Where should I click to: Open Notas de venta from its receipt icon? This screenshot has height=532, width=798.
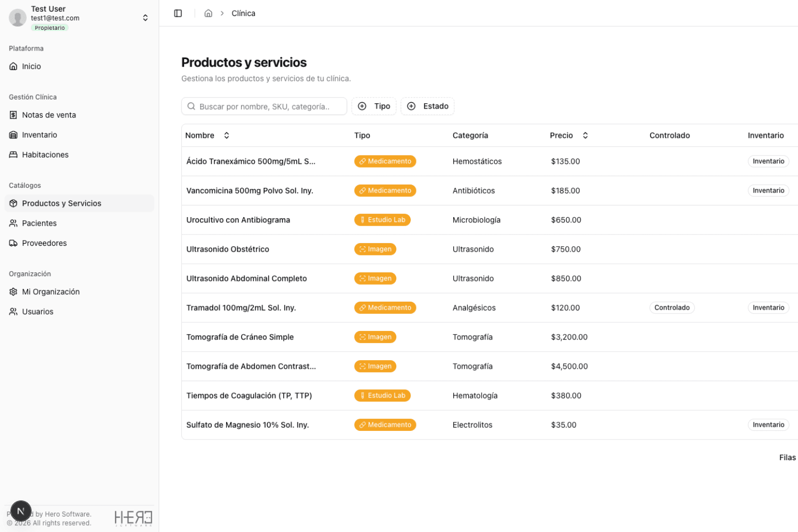point(13,114)
